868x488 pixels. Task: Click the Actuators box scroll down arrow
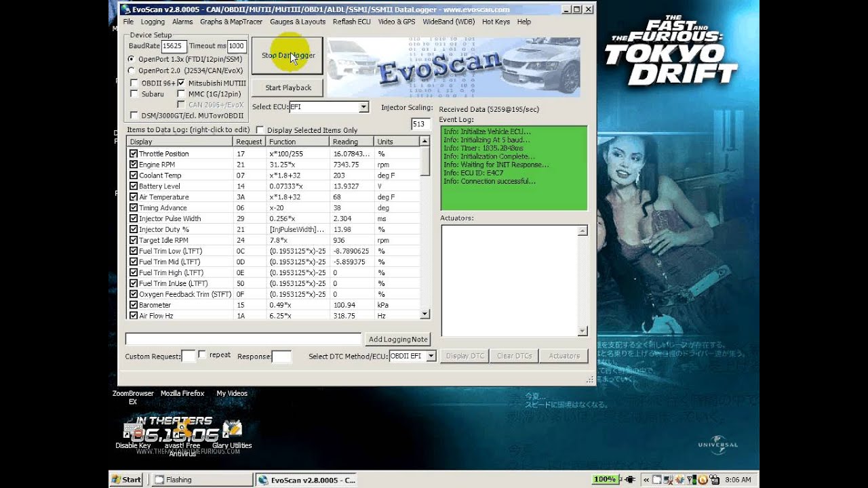tap(583, 331)
